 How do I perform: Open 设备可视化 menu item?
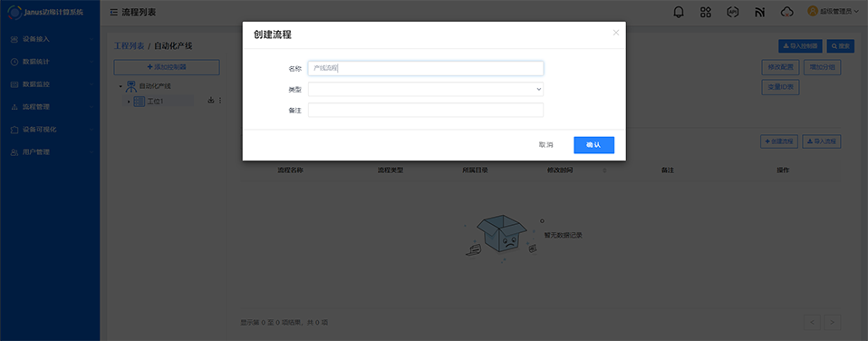tap(50, 129)
